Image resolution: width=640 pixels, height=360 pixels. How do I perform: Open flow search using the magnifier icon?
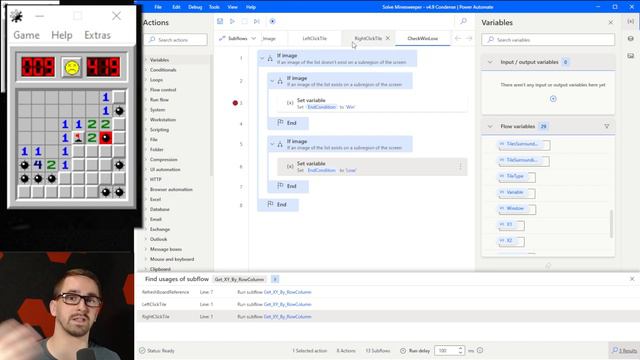[463, 21]
